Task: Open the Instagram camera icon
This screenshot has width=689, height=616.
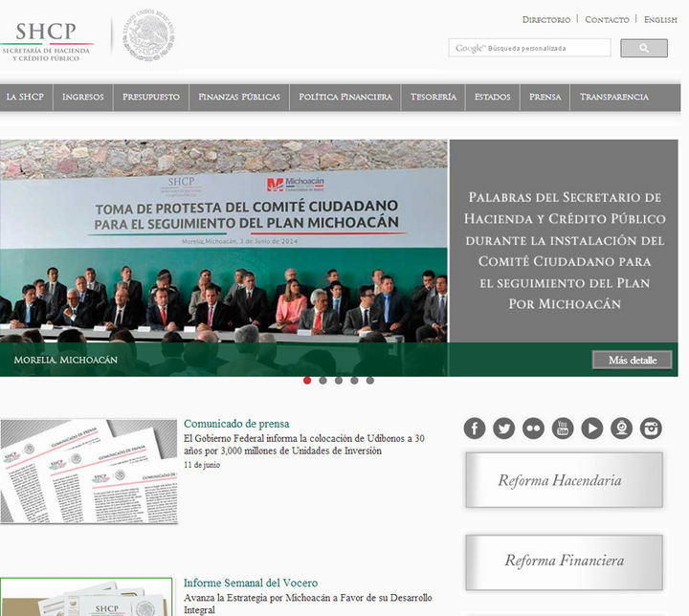Action: point(652,429)
